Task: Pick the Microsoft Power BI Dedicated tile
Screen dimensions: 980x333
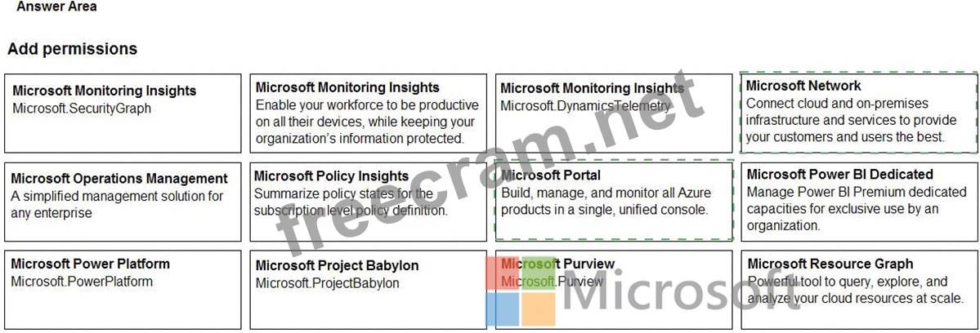Action: pos(859,201)
